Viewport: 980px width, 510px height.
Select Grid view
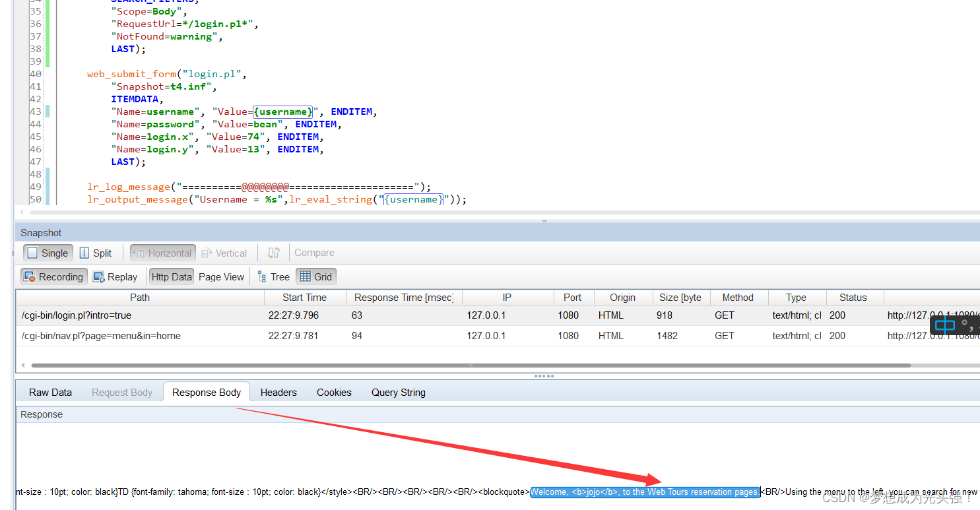pos(316,276)
